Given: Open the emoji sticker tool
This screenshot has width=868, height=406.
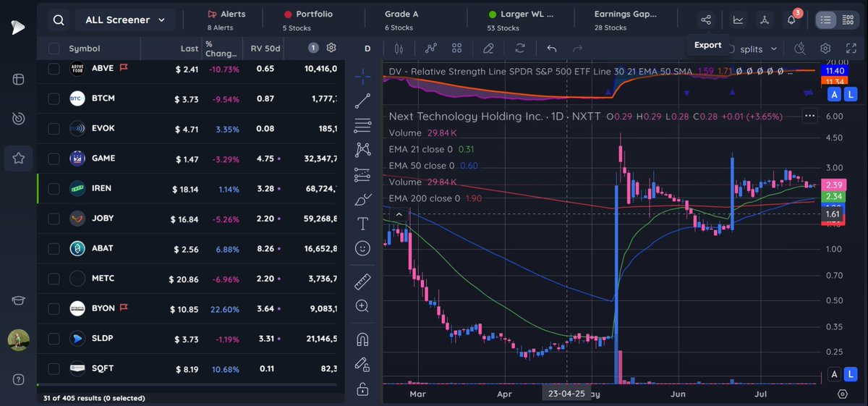Looking at the screenshot, I should (x=363, y=248).
